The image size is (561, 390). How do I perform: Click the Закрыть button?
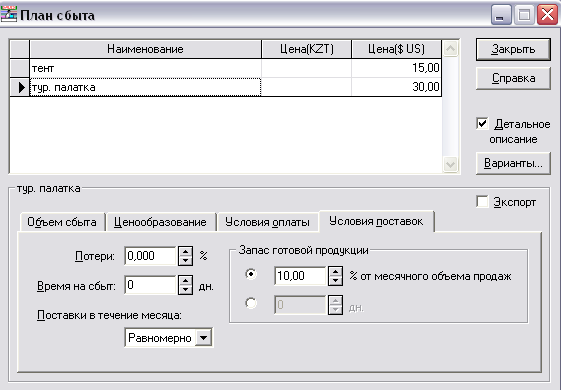click(x=513, y=49)
